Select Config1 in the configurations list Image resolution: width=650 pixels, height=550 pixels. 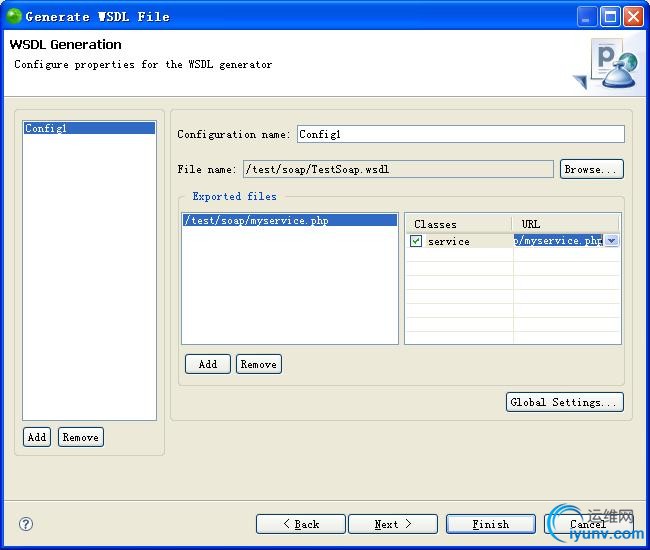[x=90, y=128]
